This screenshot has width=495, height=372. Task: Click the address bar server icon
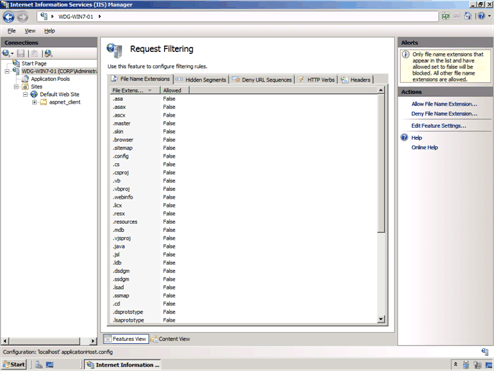tap(44, 16)
